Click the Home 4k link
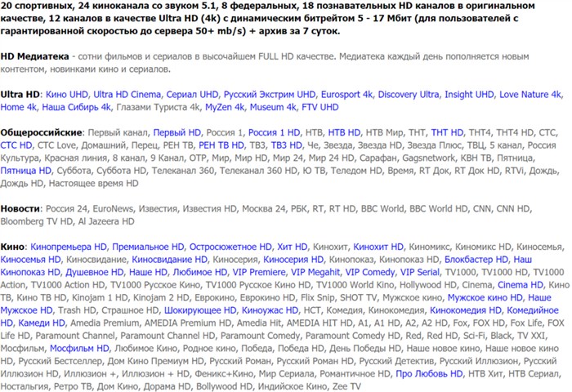572x392 pixels. tap(18, 107)
